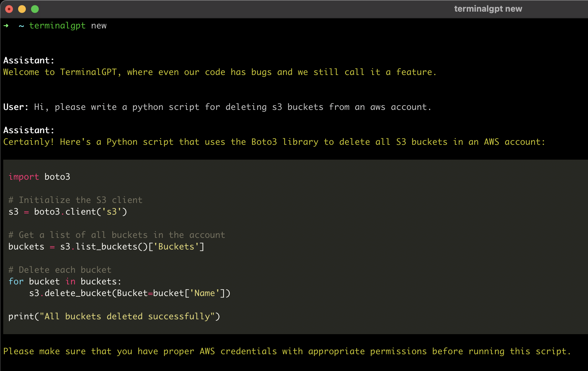The image size is (588, 371).
Task: Click the import boto3 statement
Action: pos(39,176)
